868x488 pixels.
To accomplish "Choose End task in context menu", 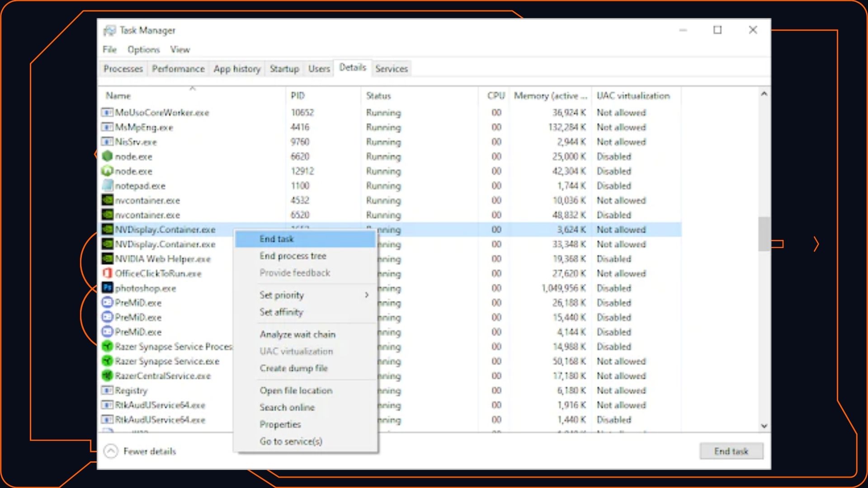I will click(x=306, y=239).
